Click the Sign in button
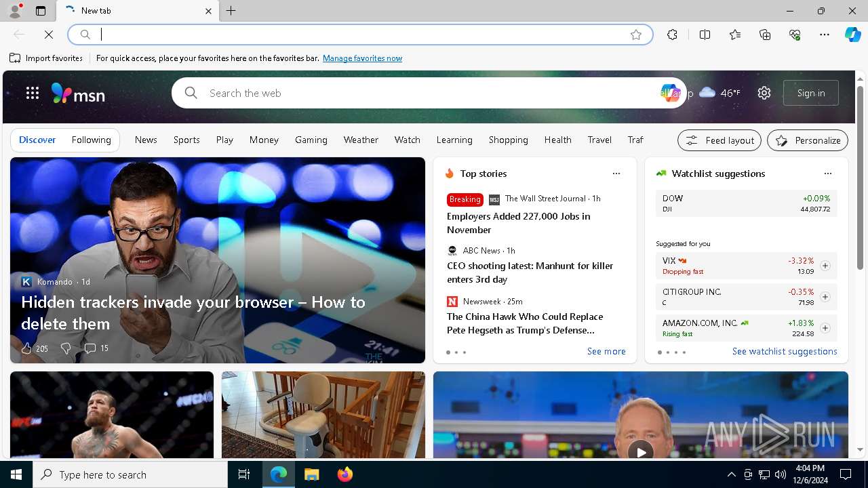 click(811, 93)
